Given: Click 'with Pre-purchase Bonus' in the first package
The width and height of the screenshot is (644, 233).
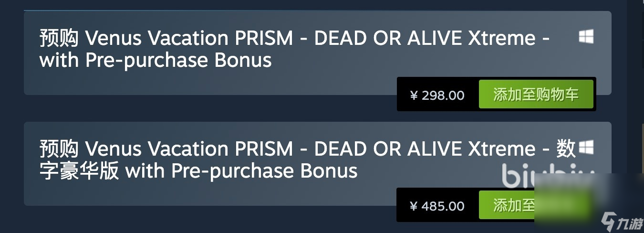Looking at the screenshot, I should 156,61.
